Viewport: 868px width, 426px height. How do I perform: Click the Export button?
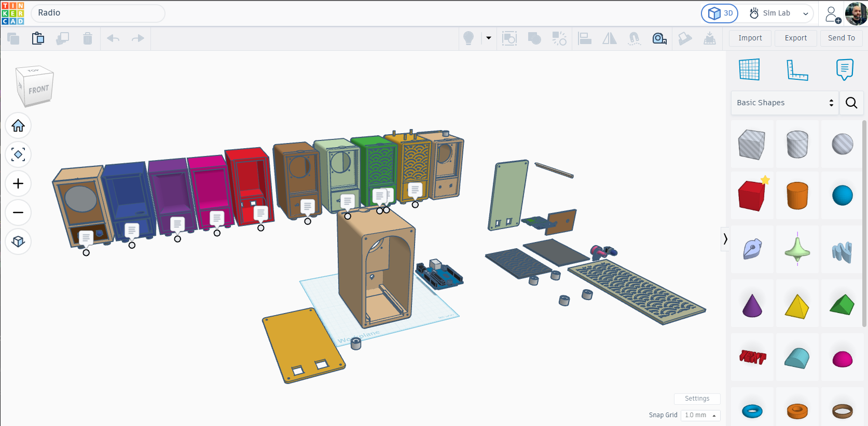click(795, 38)
